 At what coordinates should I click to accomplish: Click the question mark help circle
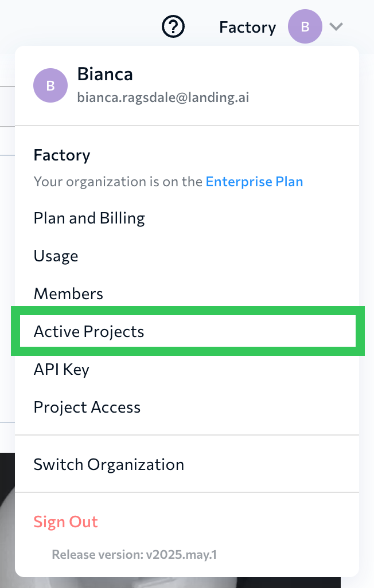point(173,26)
